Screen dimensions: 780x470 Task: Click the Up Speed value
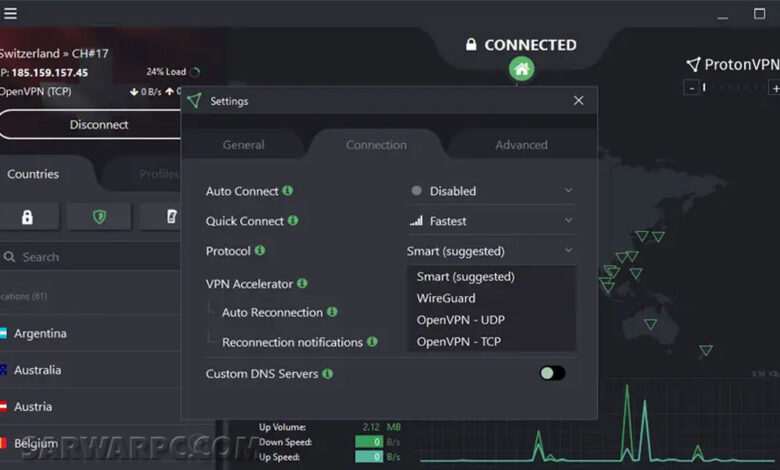tap(369, 457)
